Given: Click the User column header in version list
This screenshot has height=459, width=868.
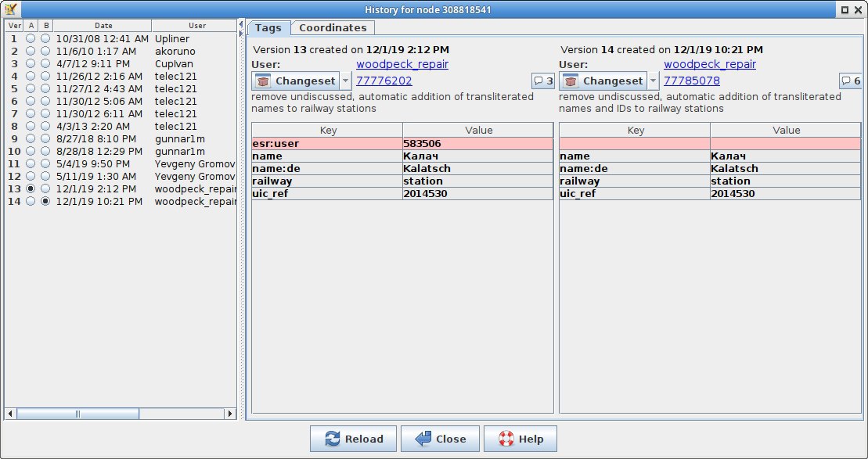Looking at the screenshot, I should click(194, 26).
